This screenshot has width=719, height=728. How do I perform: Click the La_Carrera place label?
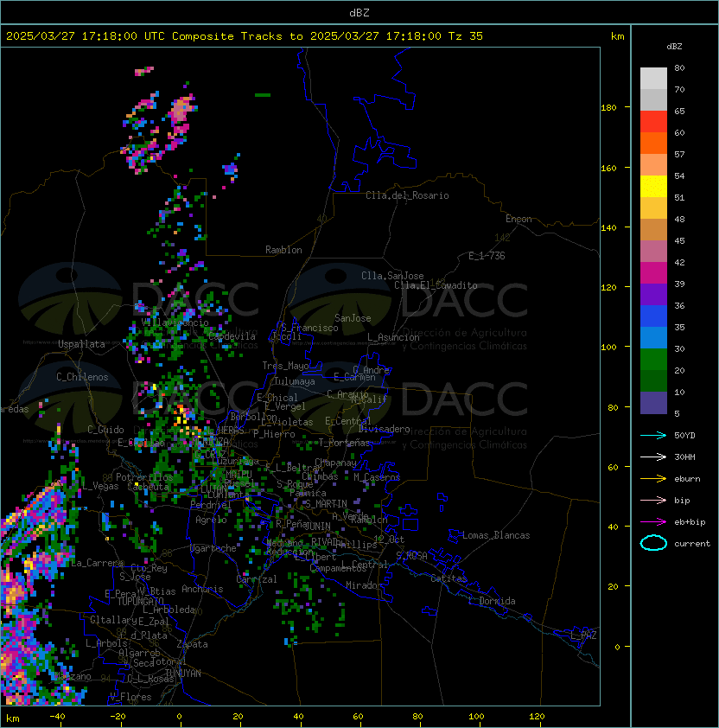pos(97,563)
